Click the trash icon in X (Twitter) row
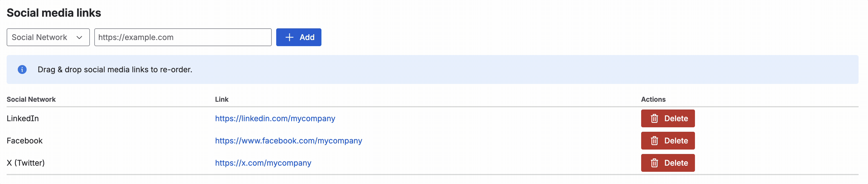The width and height of the screenshot is (868, 184). point(654,163)
